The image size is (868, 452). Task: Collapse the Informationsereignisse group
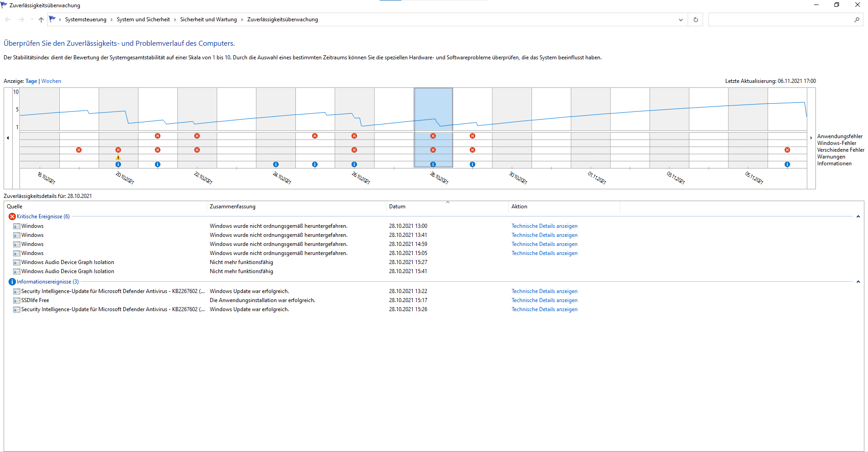[858, 282]
